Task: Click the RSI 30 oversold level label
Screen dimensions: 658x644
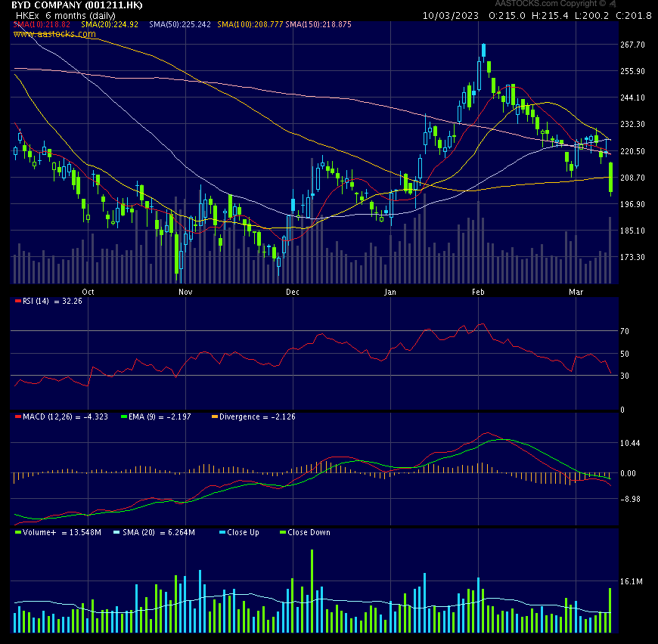Action: click(x=625, y=376)
